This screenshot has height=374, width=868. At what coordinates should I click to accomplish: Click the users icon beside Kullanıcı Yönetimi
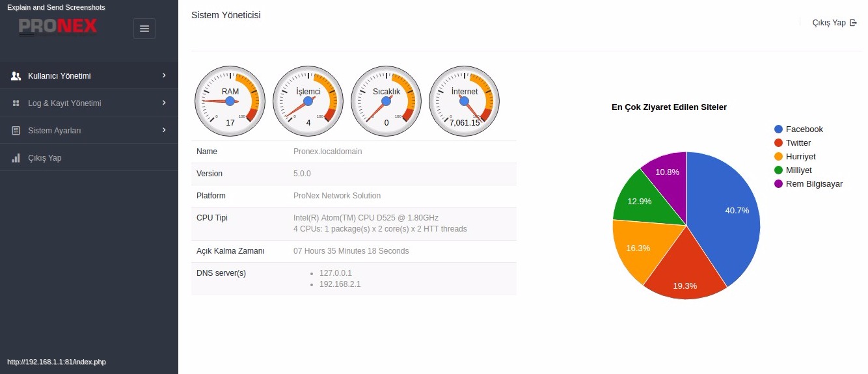[16, 76]
